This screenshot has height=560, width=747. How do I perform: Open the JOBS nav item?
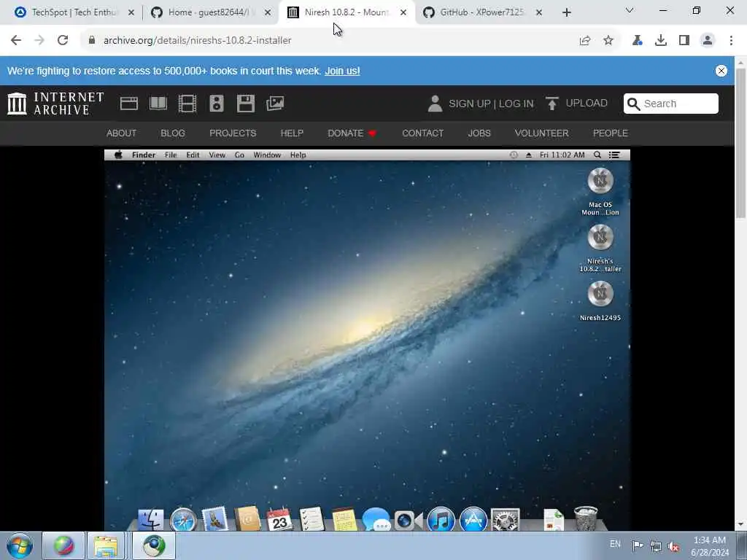click(479, 133)
